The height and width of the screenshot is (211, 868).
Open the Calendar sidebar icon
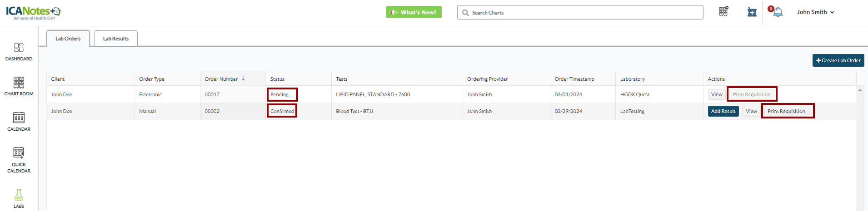coord(19,118)
